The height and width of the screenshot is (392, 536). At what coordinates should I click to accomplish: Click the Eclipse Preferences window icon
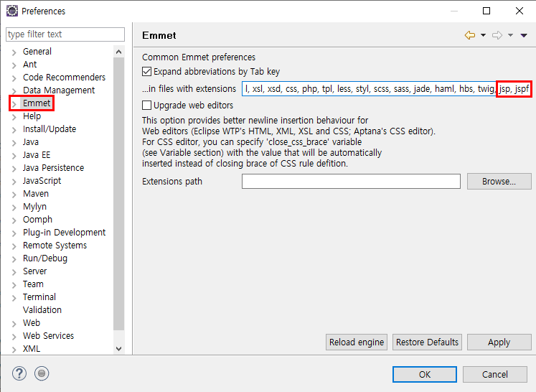(12, 11)
